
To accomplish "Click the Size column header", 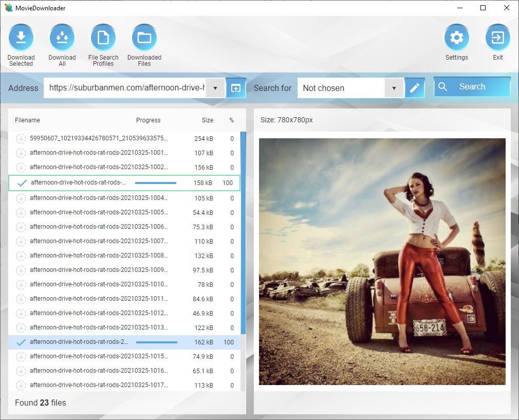I will (208, 120).
